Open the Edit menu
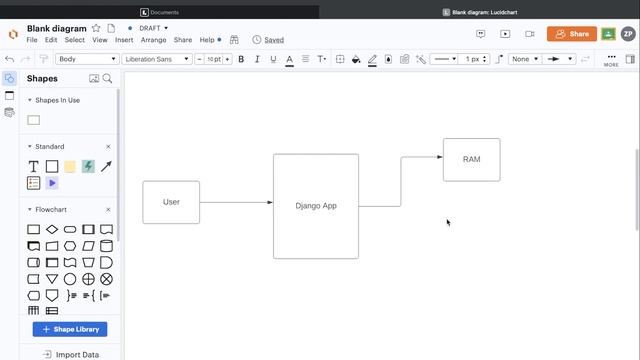Image resolution: width=640 pixels, height=360 pixels. 51,40
